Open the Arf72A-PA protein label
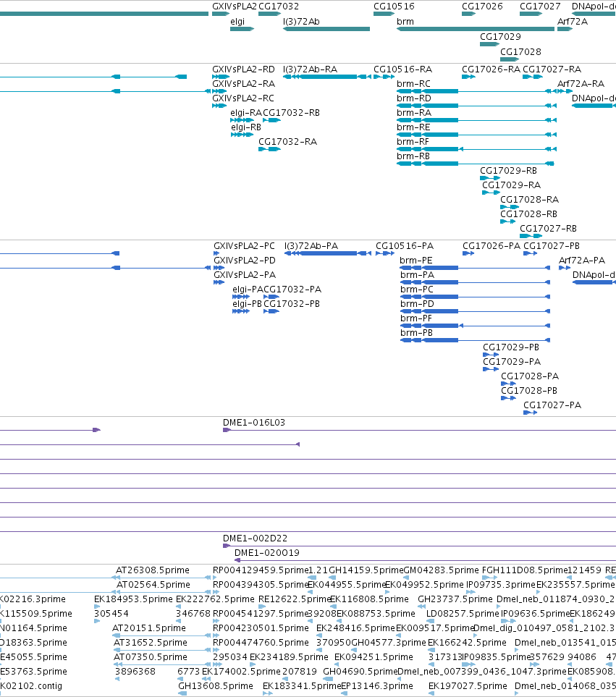 582,261
